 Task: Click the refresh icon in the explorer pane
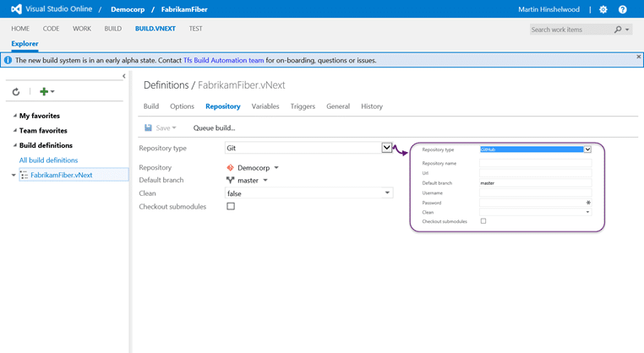pyautogui.click(x=16, y=91)
